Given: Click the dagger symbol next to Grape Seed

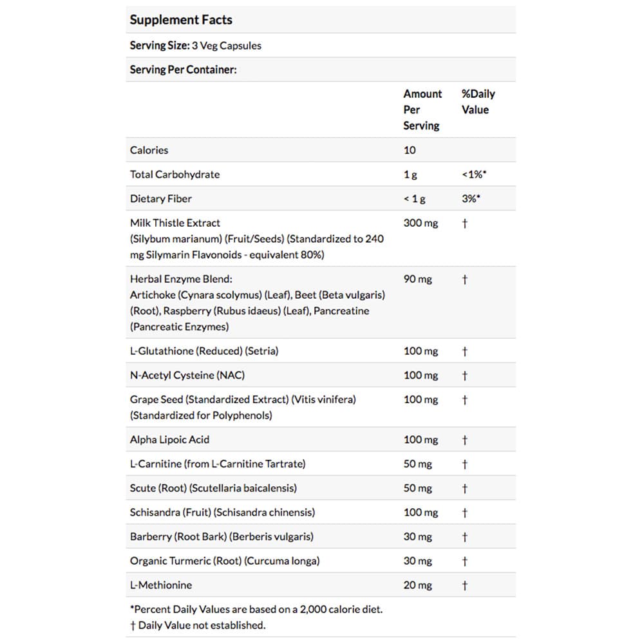Looking at the screenshot, I should pyautogui.click(x=464, y=400).
